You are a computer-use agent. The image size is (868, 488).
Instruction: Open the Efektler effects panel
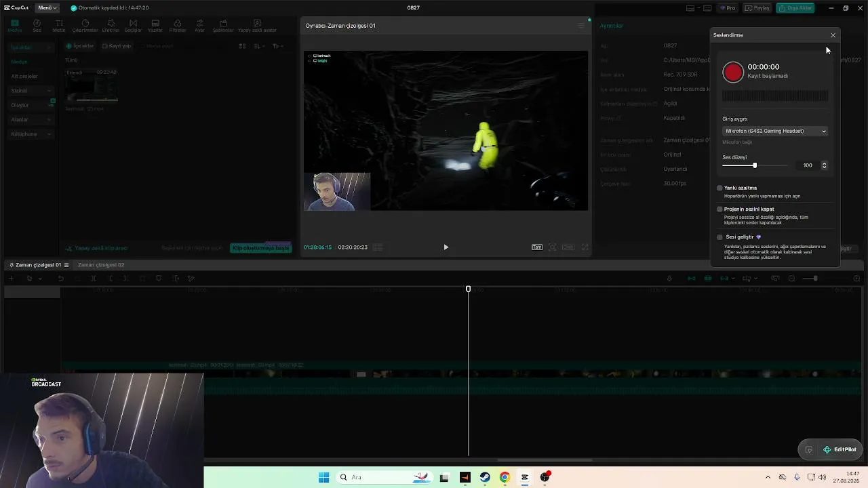pos(111,26)
